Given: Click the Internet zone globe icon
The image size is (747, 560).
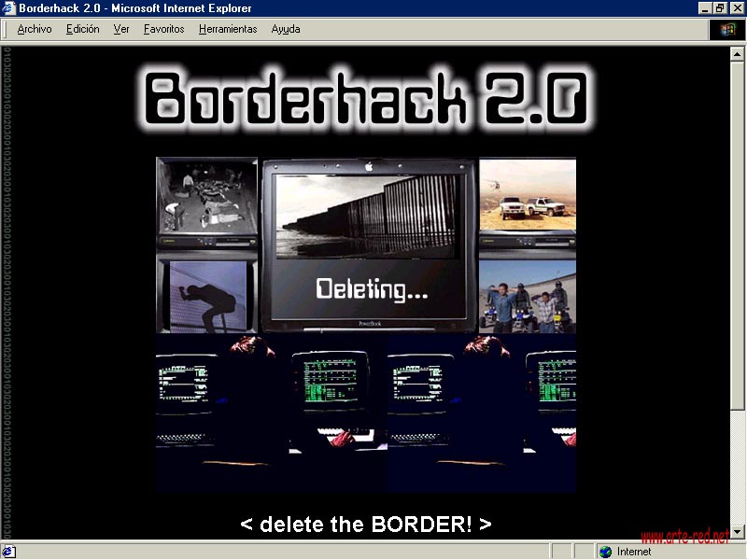Looking at the screenshot, I should click(x=605, y=552).
